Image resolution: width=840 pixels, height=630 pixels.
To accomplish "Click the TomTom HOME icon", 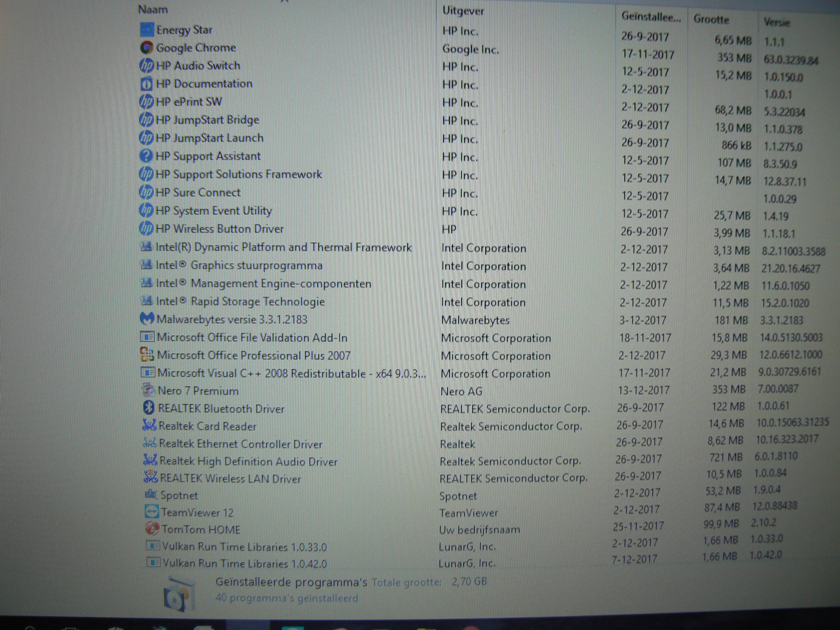I will pos(153,529).
